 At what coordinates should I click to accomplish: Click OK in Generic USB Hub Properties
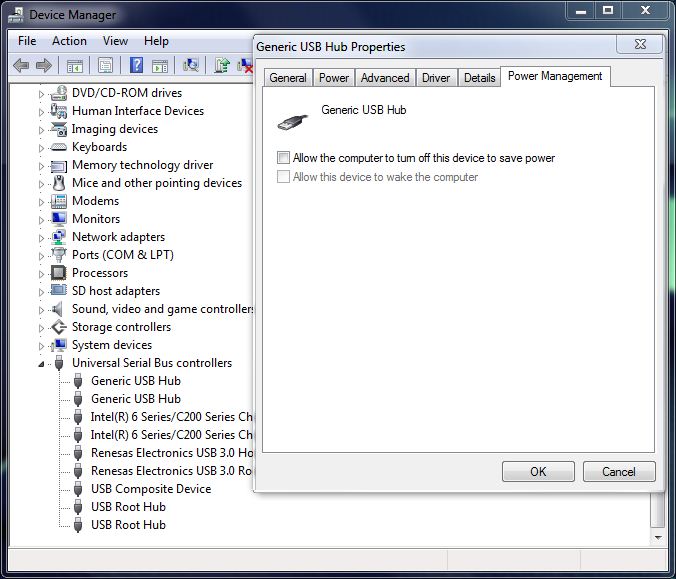538,471
